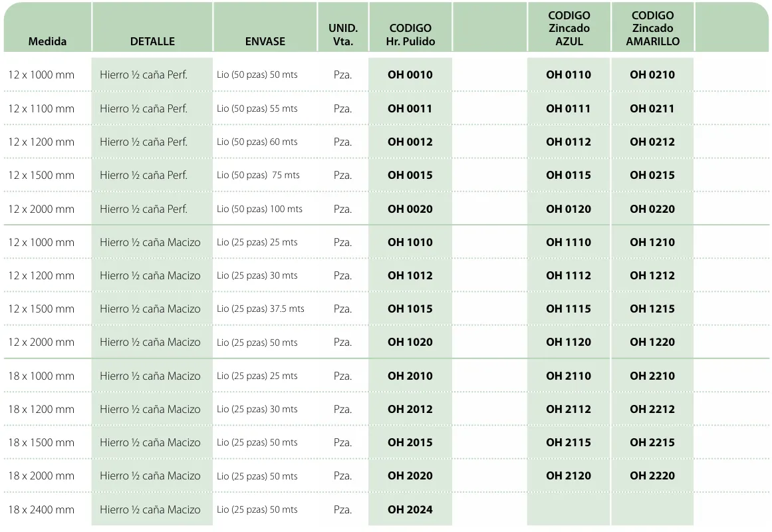Screen dimensions: 772x532
Task: Select zincado azul code OH 2120
Action: coord(569,475)
